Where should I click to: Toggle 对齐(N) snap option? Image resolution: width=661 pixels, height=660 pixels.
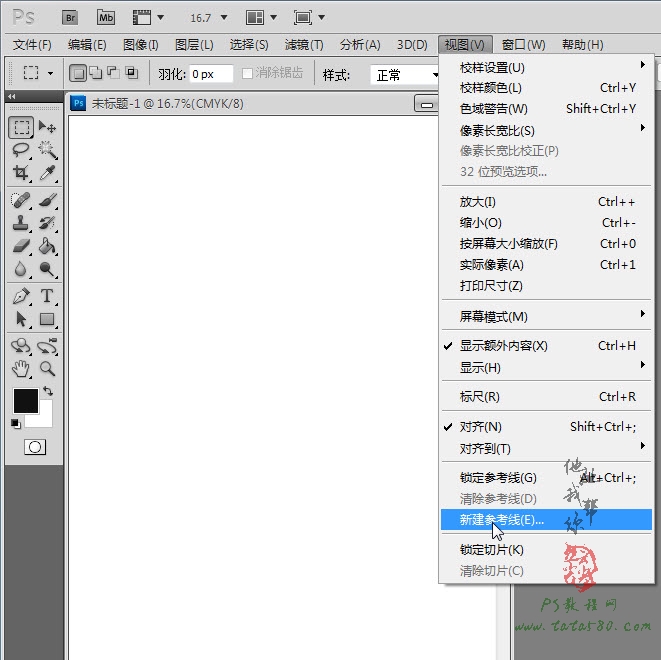tap(546, 427)
